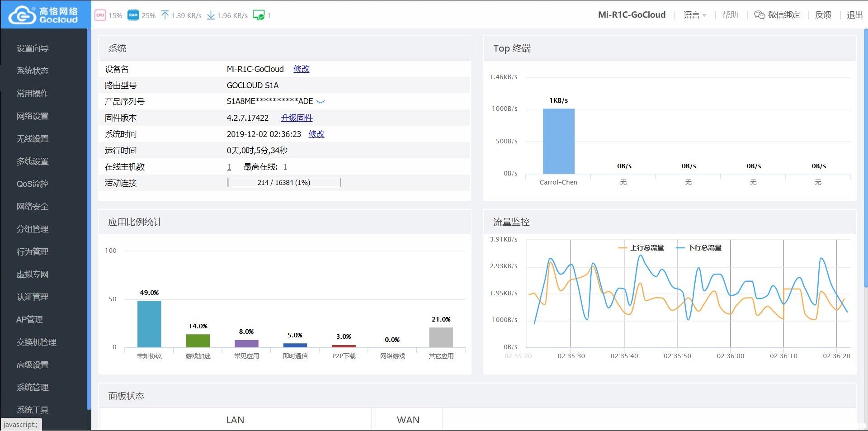The image size is (868, 431).
Task: Click the Carrol-Chen bar in Top 终端 chart
Action: 558,141
